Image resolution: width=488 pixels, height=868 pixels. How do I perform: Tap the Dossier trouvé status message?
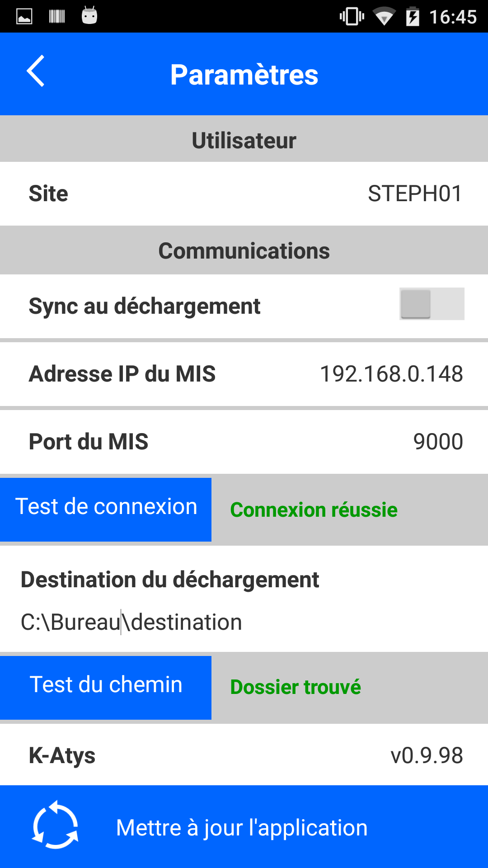[296, 687]
